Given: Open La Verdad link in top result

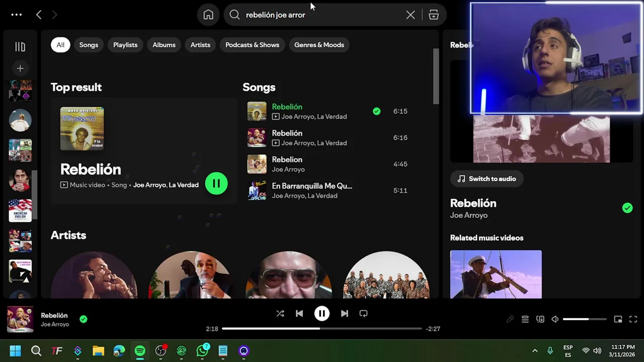Looking at the screenshot, I should (x=184, y=185).
